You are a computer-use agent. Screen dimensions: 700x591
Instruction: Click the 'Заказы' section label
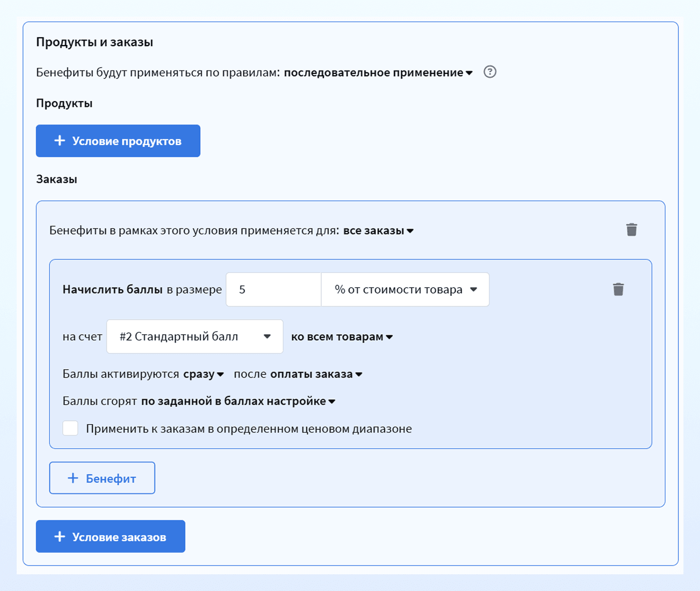pos(57,179)
